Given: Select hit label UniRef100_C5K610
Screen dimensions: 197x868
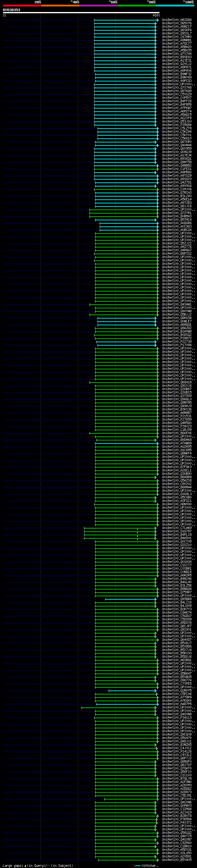Looking at the screenshot, I should [x=177, y=139].
